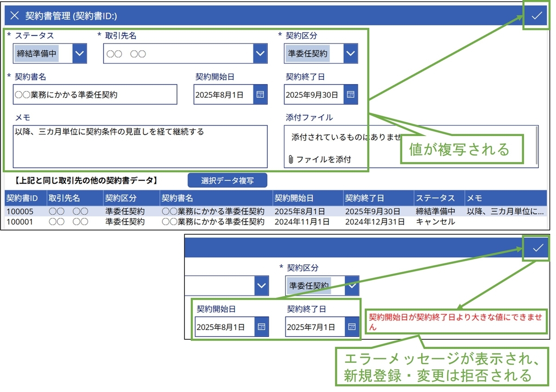Click the 以降、三カ月単位に… memo cell in table
556x392 pixels.
[505, 212]
